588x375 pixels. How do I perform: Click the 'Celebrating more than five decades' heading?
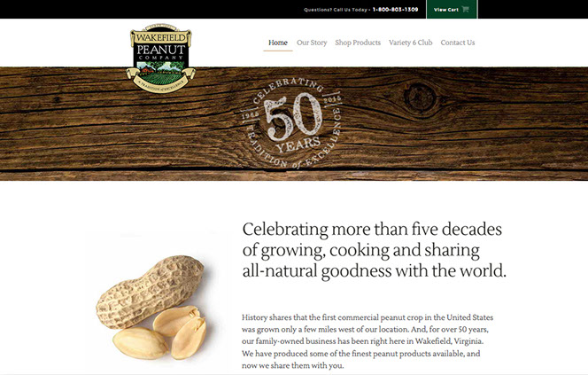375,250
